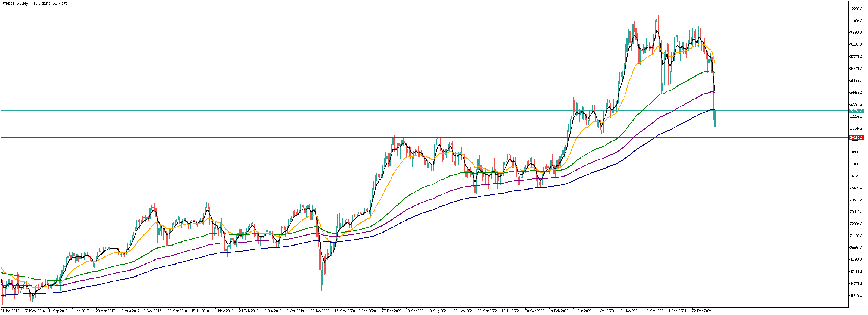
Task: Click the 25620.7 price scale value
Action: pyautogui.click(x=856, y=188)
